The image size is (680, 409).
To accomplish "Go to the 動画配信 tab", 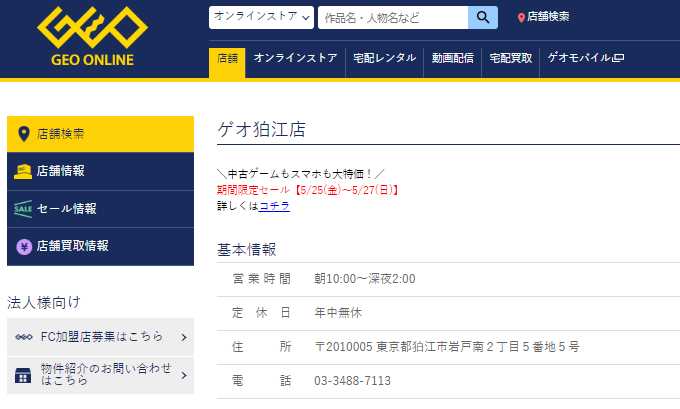I will click(x=452, y=58).
